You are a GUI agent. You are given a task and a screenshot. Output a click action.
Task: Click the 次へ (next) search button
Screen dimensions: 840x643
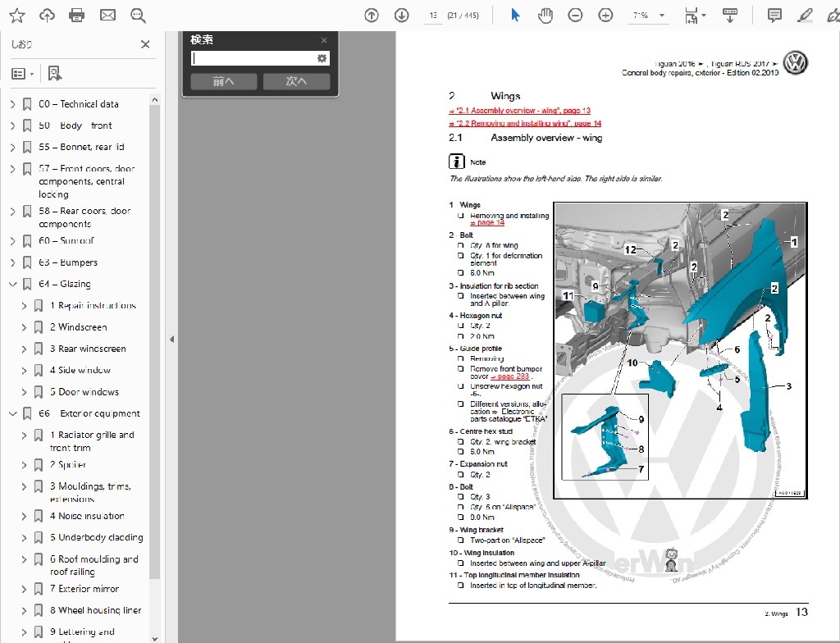tap(296, 81)
